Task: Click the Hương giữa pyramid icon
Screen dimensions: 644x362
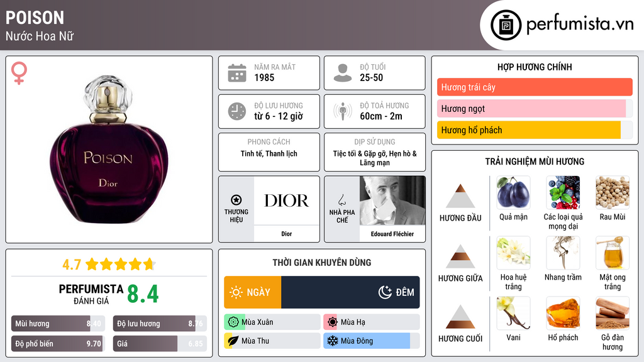Action: pos(460,256)
